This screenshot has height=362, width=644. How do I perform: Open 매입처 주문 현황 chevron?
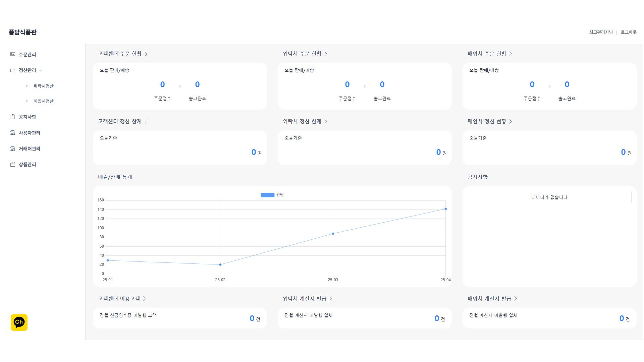coord(511,54)
